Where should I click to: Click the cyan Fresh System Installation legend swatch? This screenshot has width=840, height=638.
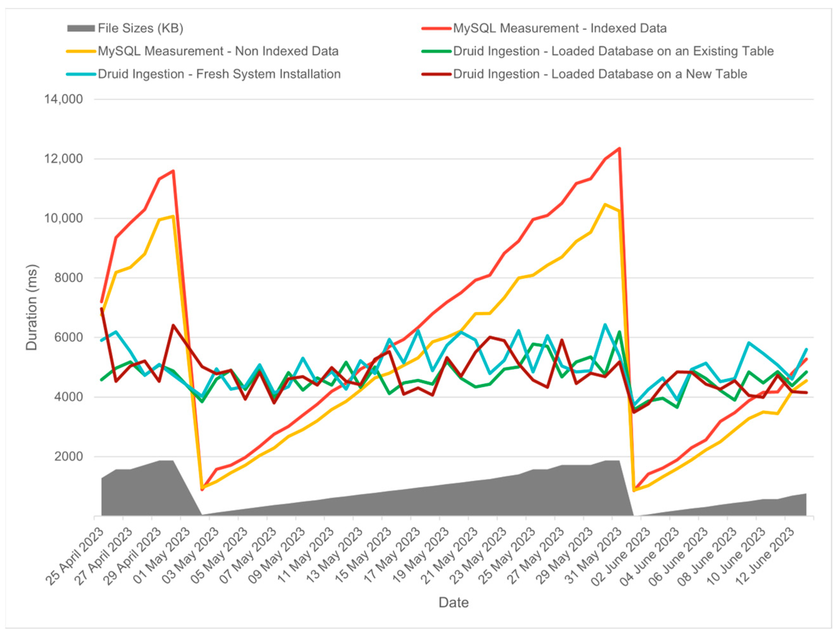[x=81, y=74]
